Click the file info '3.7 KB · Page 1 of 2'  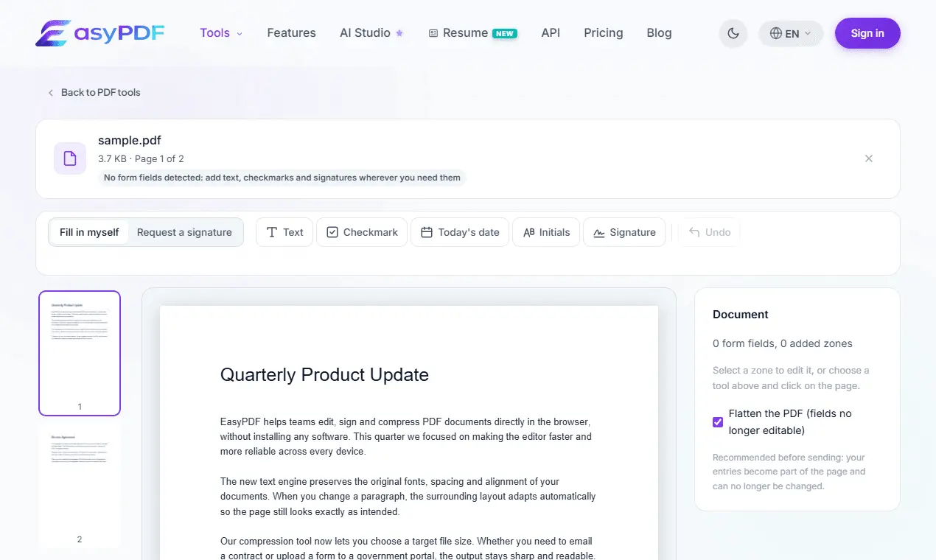tap(141, 158)
